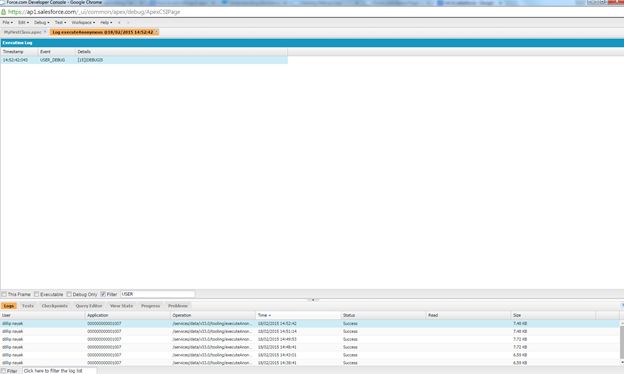The image size is (624, 374).
Task: Enable the Executable checkbox
Action: tap(36, 294)
